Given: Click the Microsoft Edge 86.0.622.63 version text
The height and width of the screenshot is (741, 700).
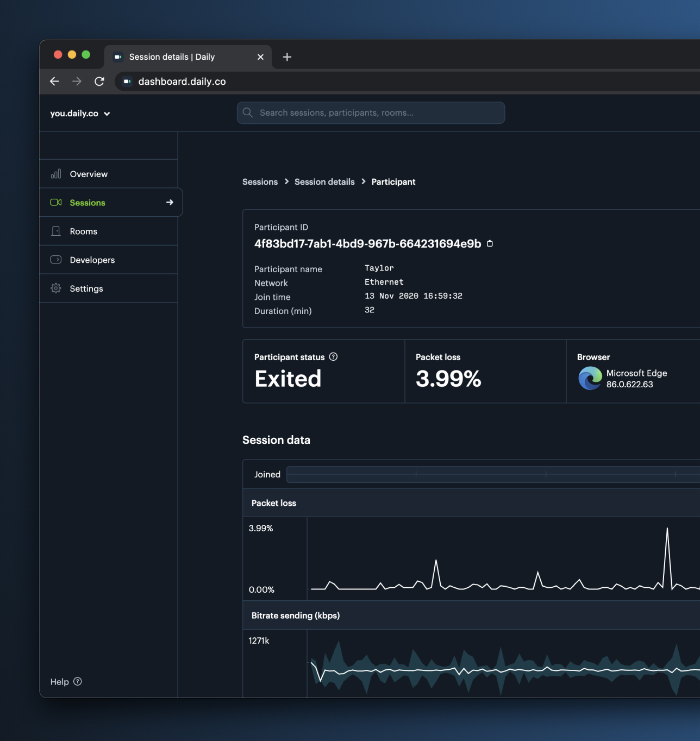Looking at the screenshot, I should pos(636,379).
